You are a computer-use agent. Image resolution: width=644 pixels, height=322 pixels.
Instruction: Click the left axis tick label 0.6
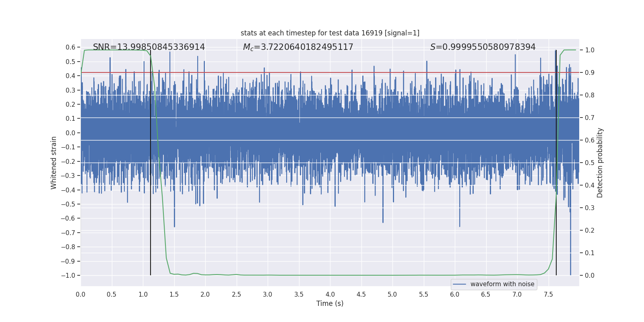pyautogui.click(x=70, y=47)
